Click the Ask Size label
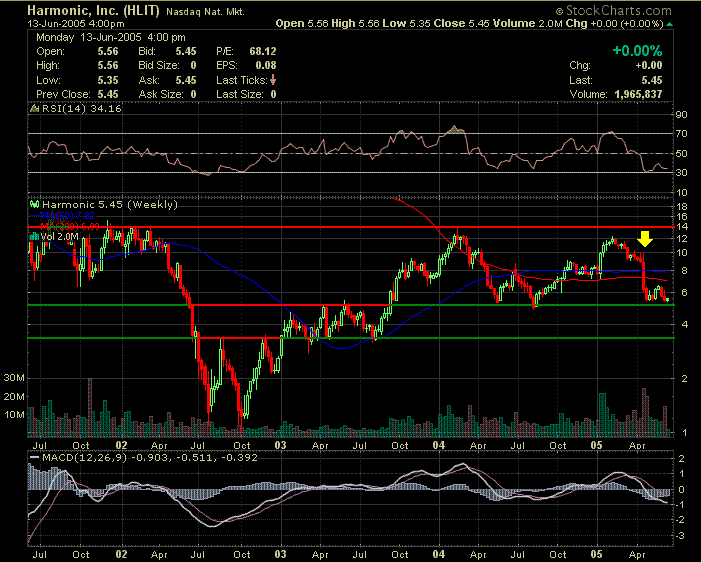The width and height of the screenshot is (701, 562). click(161, 94)
